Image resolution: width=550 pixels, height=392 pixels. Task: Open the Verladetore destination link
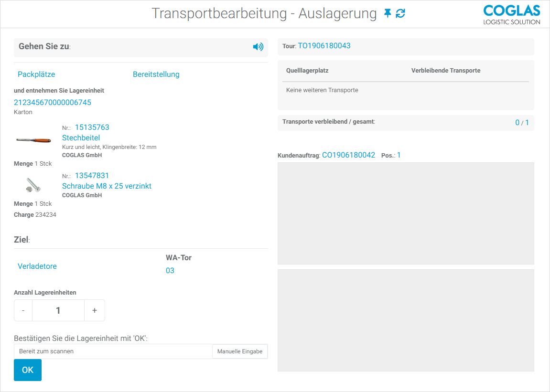[x=37, y=266]
